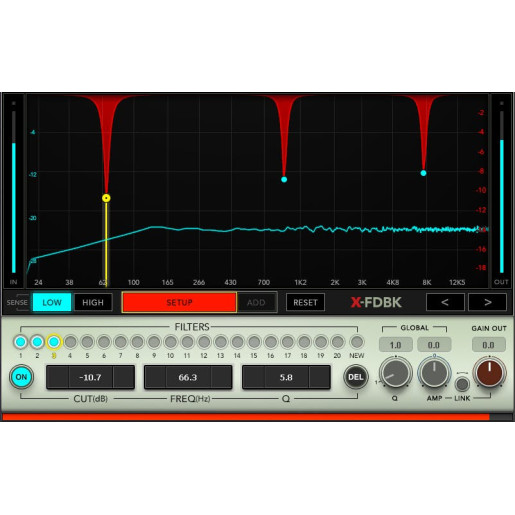
Task: Click the CUT value -10.7 field
Action: (x=91, y=377)
